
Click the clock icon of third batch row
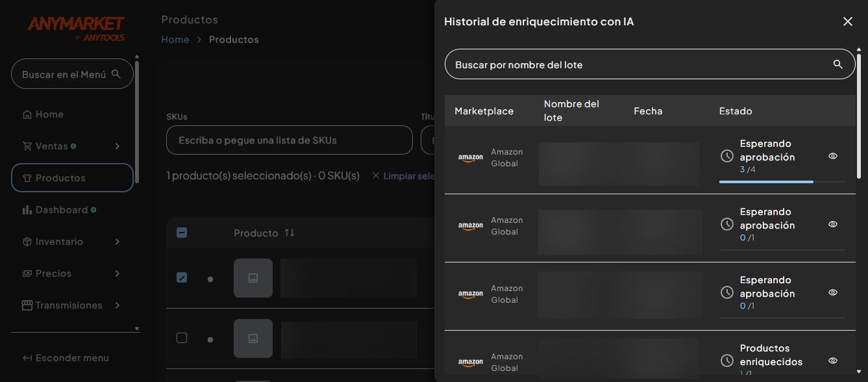(x=727, y=292)
